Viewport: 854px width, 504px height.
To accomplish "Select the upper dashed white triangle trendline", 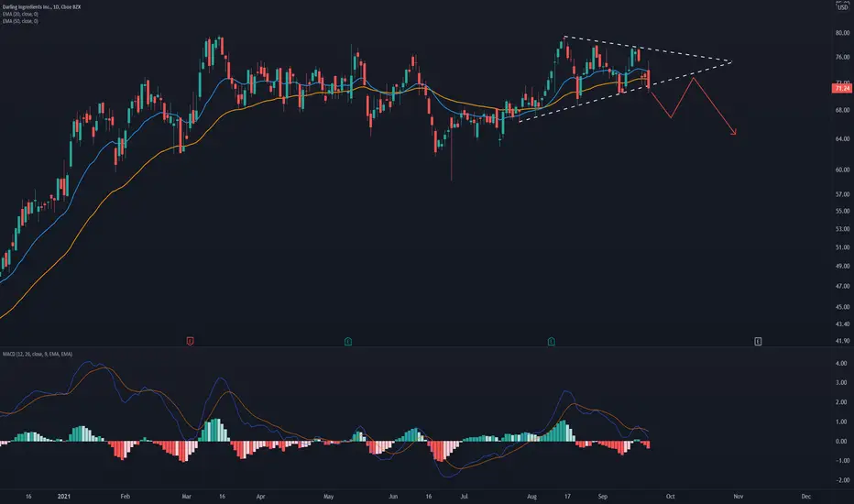I will point(648,49).
